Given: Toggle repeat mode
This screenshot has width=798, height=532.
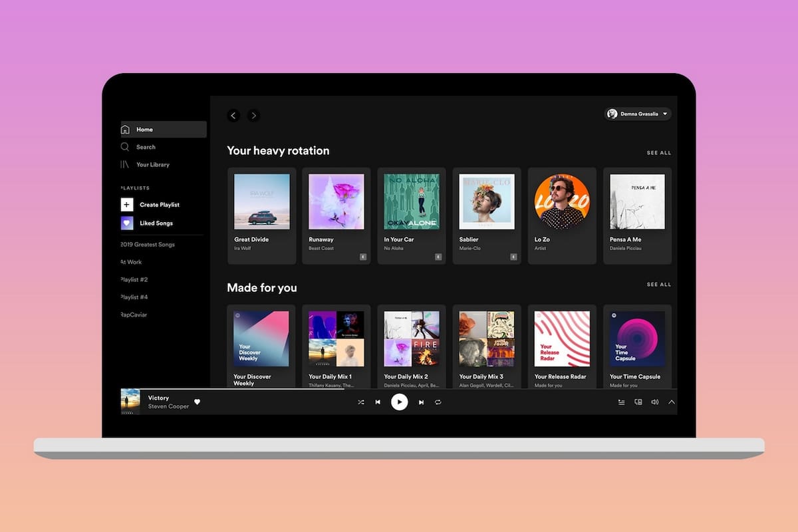Looking at the screenshot, I should point(439,402).
